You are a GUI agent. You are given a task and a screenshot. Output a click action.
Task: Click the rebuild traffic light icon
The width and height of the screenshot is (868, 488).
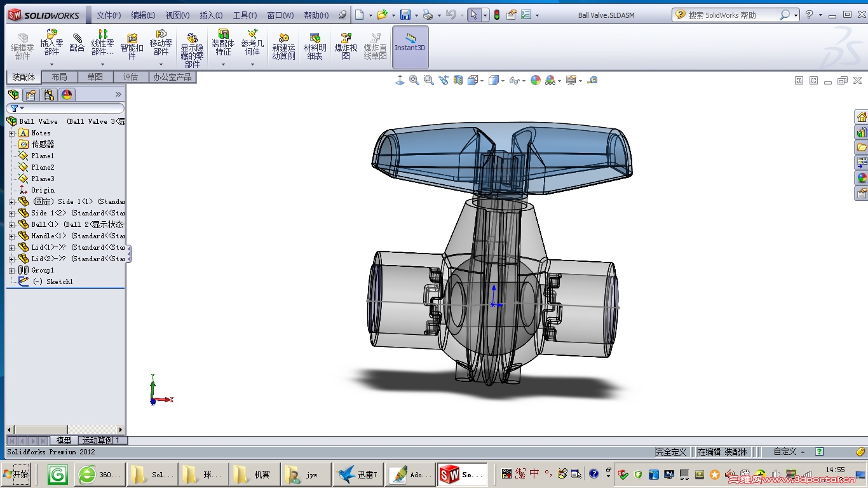tap(497, 15)
